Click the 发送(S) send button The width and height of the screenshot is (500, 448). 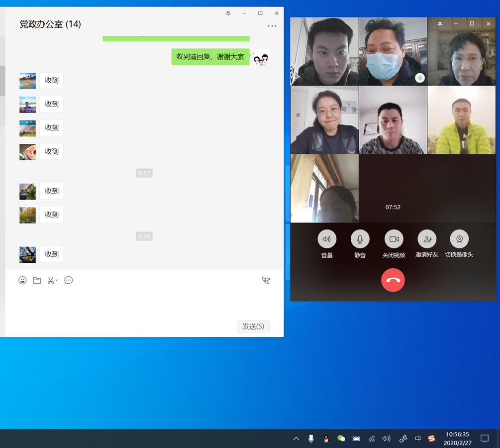click(x=253, y=326)
